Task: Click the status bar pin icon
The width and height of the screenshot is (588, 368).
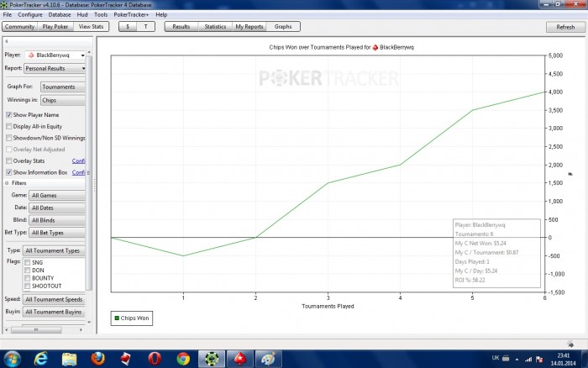Action: pyautogui.click(x=570, y=344)
